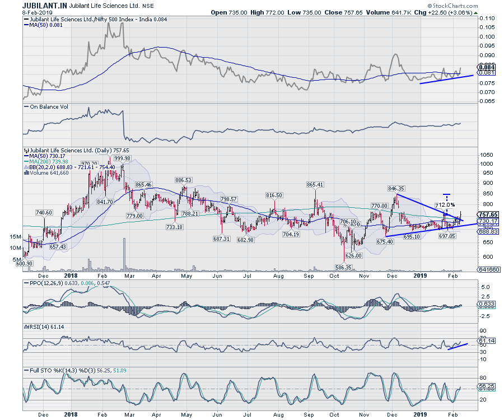This screenshot has width=504, height=420.
Task: Click the 586.35 October low label
Action: coord(343,267)
